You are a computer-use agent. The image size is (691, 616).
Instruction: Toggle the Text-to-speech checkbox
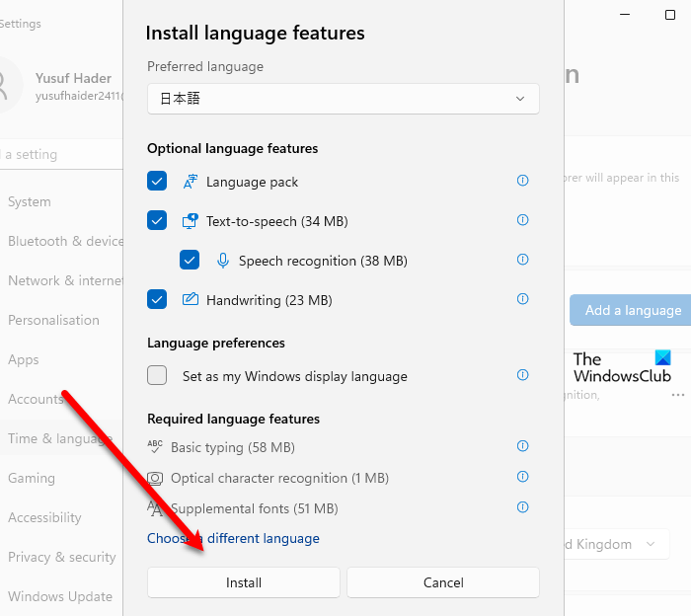(157, 220)
